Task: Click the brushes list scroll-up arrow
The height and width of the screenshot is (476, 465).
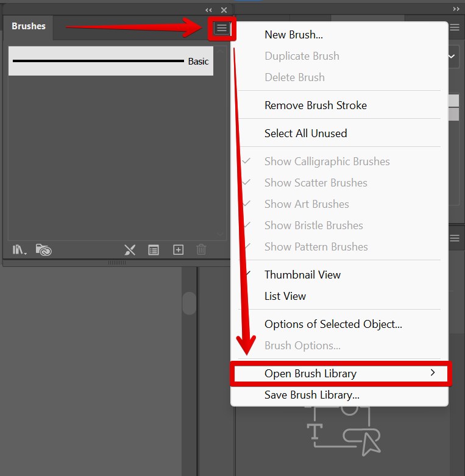Action: tap(221, 51)
